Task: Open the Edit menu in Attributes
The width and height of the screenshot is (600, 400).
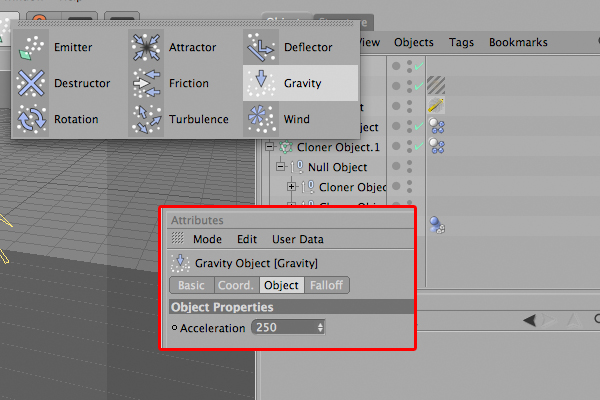Action: pos(247,239)
